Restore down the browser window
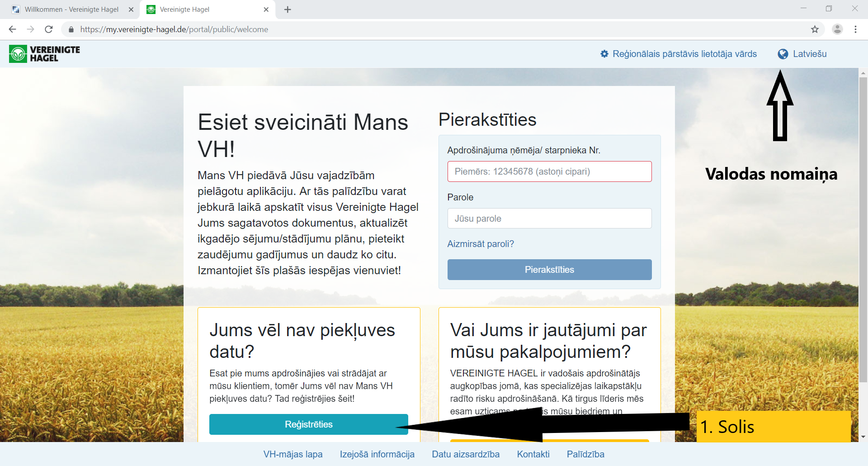This screenshot has height=466, width=868. coord(829,9)
